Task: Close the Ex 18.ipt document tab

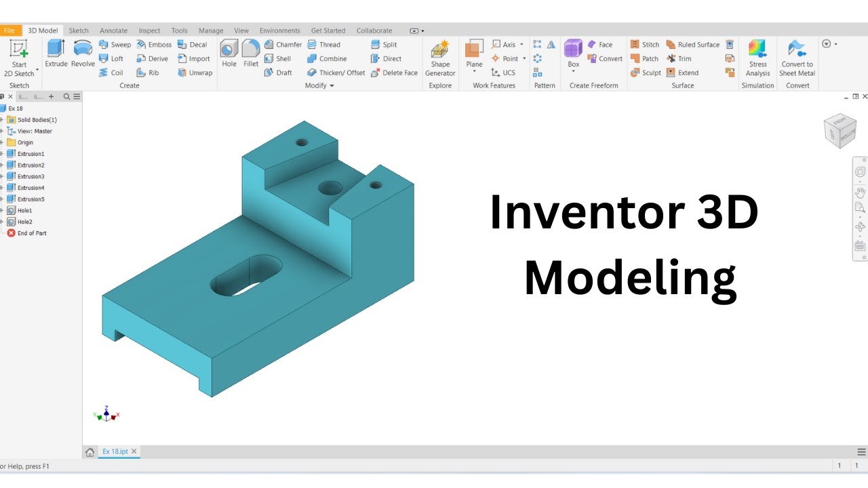Action: click(134, 451)
